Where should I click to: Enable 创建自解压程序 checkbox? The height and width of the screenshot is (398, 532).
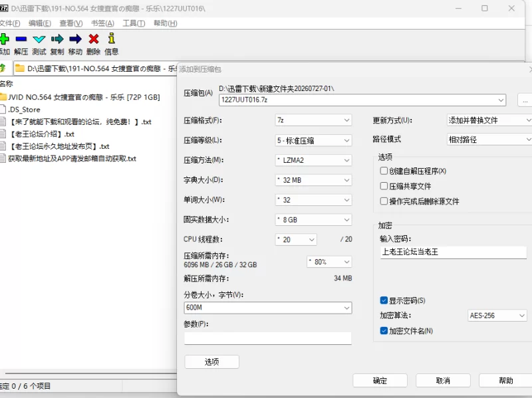(x=384, y=171)
